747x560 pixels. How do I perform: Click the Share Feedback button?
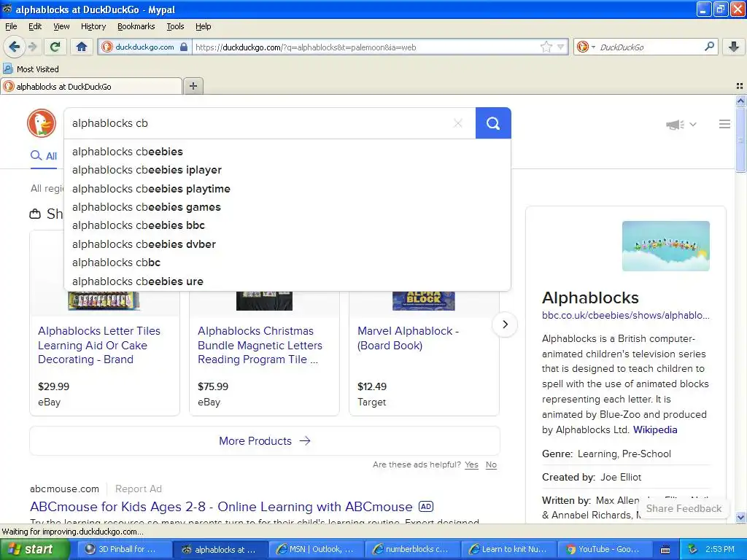coord(684,508)
